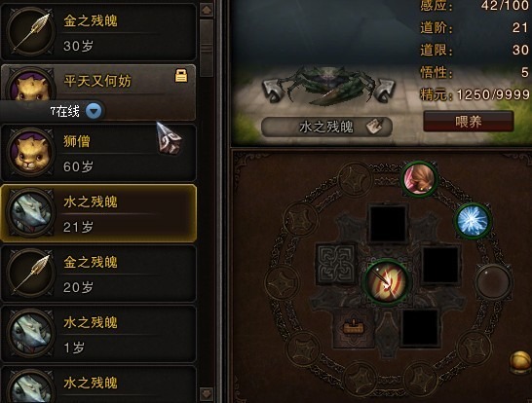Image resolution: width=532 pixels, height=403 pixels.
Task: Rotate pet model with left arrow
Action: pos(275,91)
